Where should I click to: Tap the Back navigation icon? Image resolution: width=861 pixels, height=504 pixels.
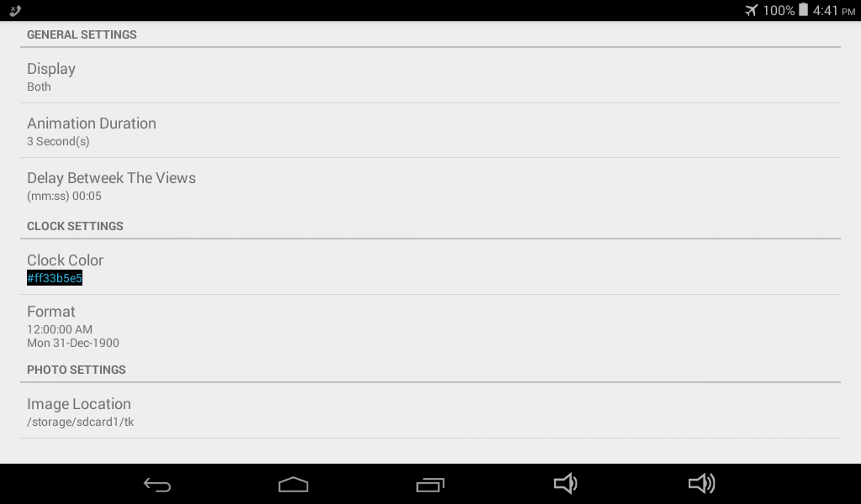click(x=157, y=484)
